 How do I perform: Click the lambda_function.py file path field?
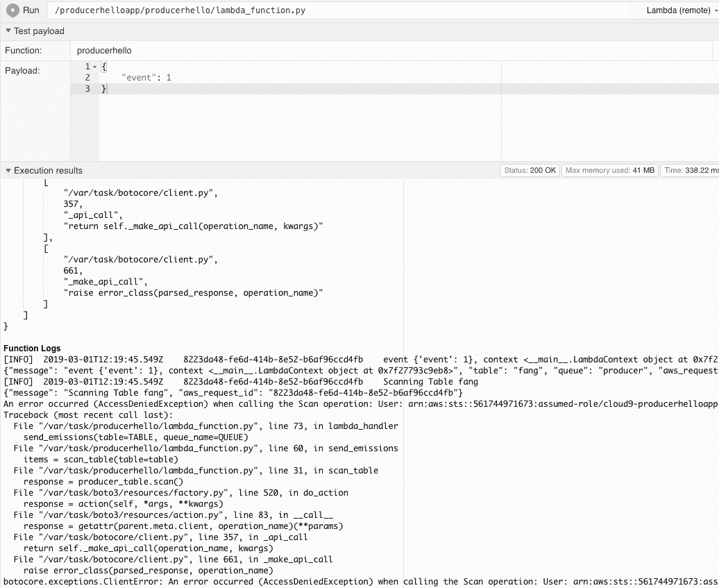(x=339, y=10)
